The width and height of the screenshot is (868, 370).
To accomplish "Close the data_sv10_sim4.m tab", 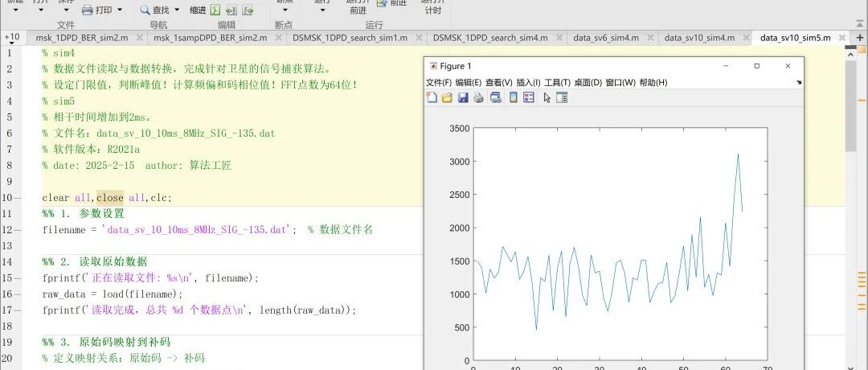I will pos(745,39).
